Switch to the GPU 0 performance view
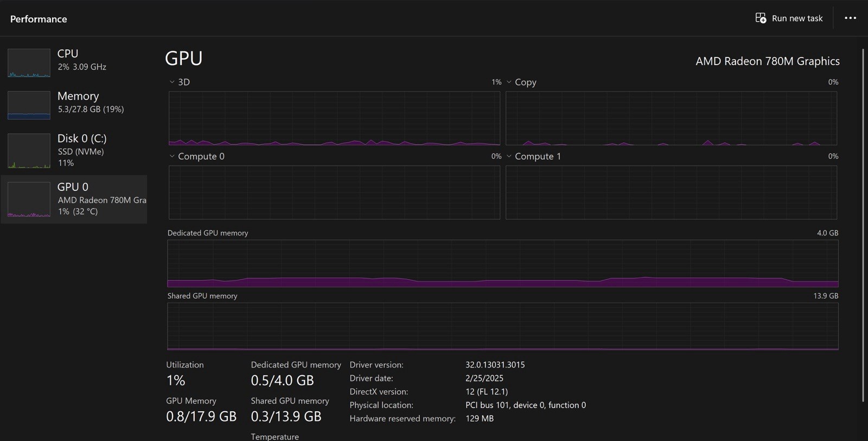This screenshot has width=868, height=441. click(x=74, y=199)
